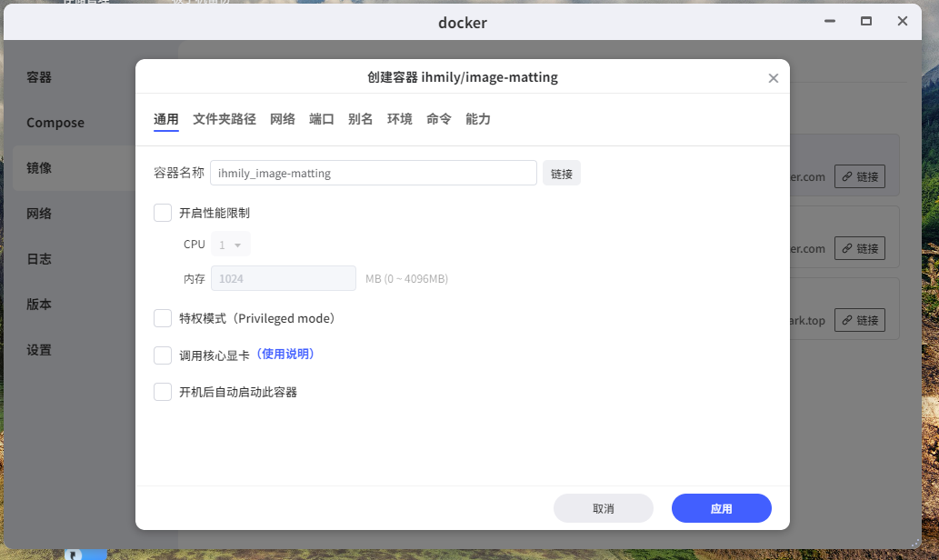Screen dimensions: 939x560
Task: Minimize the docker window
Action: (829, 21)
